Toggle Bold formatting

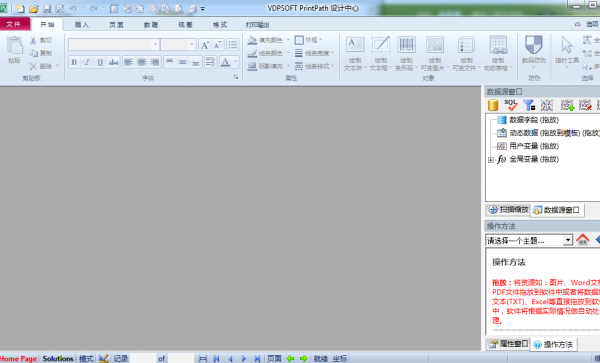[74, 62]
